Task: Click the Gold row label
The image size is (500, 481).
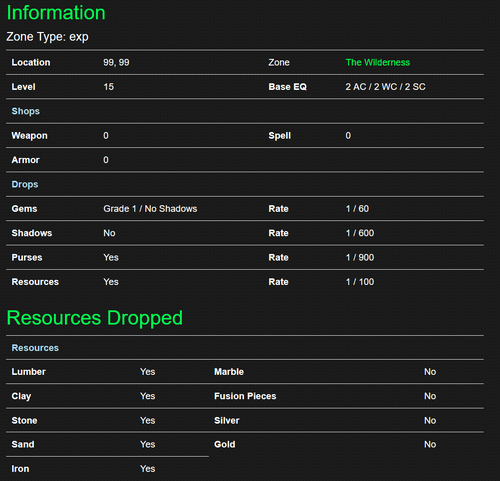Action: coord(225,444)
